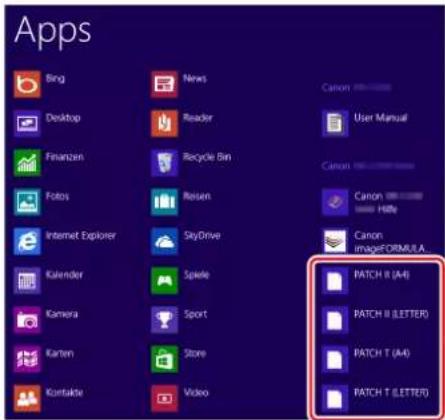Screen dimensions: 445x420
Task: Click the Spiele label text
Action: [x=197, y=275]
